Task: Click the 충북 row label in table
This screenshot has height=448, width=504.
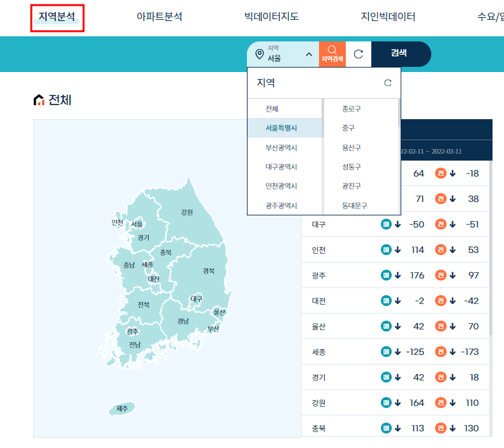Action: point(319,428)
